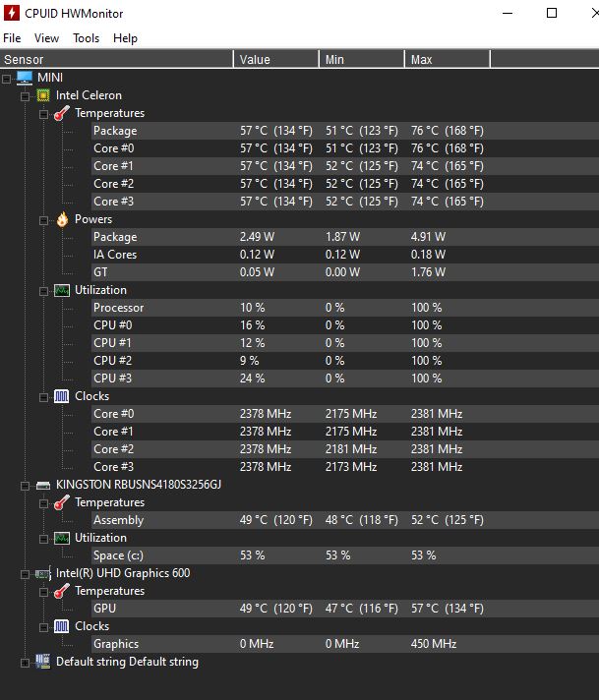This screenshot has height=700, width=599.
Task: Maximize the HWMonitor window
Action: pyautogui.click(x=552, y=14)
